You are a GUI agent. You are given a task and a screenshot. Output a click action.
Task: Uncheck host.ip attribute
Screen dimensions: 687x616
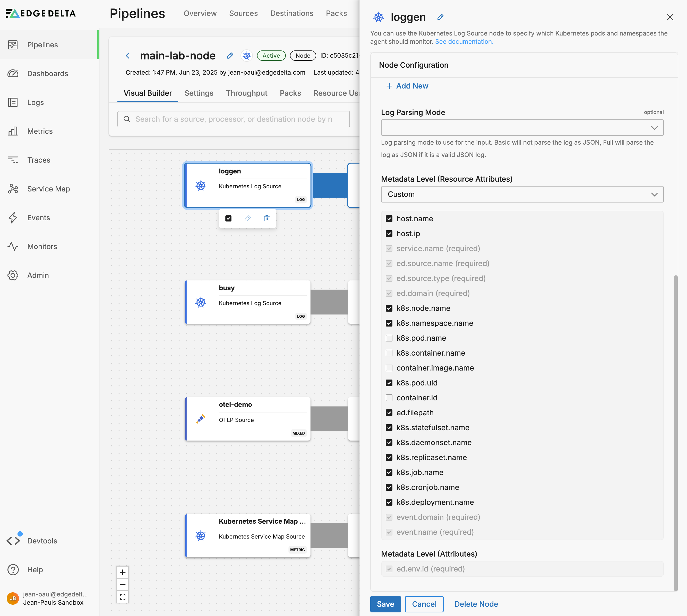(389, 234)
